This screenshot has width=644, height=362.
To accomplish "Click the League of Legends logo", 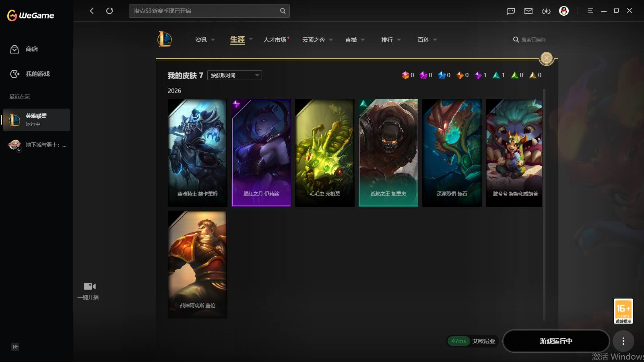I will [x=165, y=39].
